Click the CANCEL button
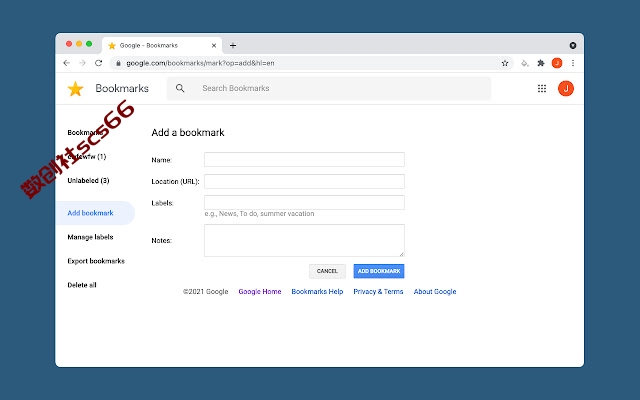Image resolution: width=640 pixels, height=400 pixels. click(327, 271)
